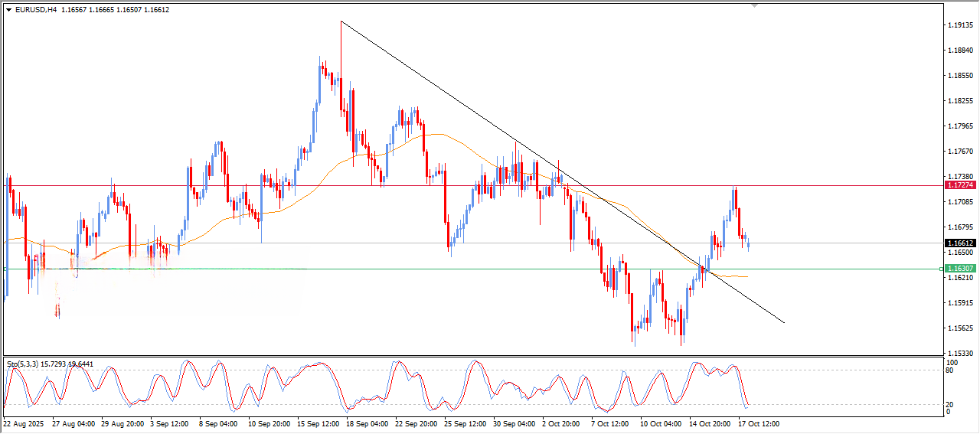Click the triangle arrow beside EURUSD,H4 title
The height and width of the screenshot is (434, 980).
click(x=9, y=10)
